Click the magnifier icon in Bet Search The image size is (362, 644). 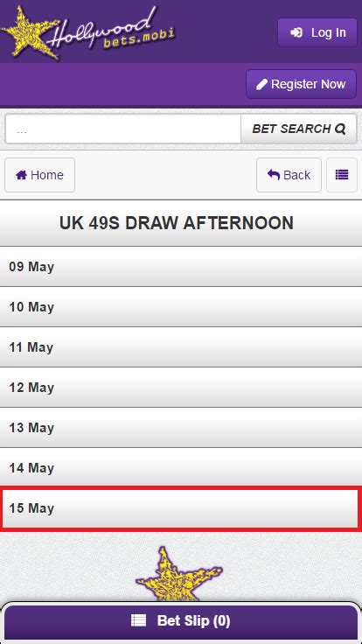[340, 129]
